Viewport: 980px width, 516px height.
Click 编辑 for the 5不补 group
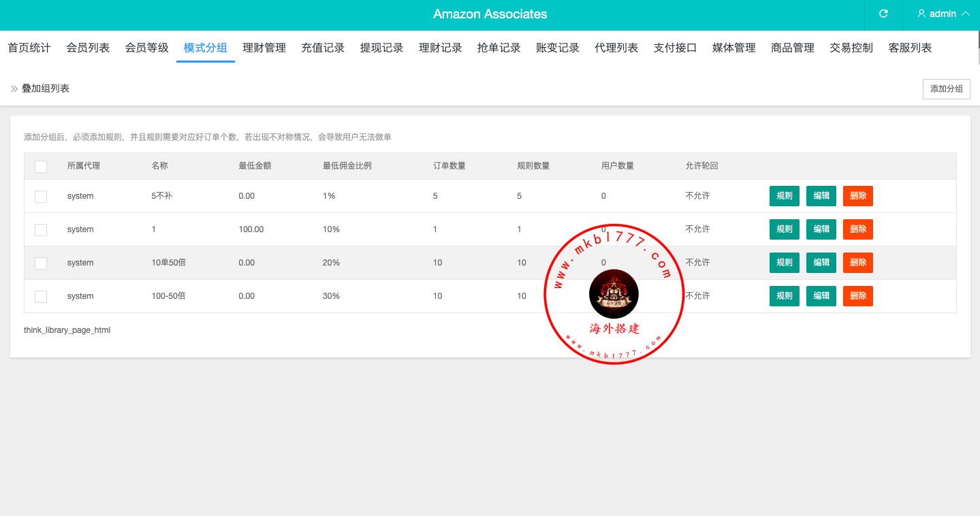821,196
